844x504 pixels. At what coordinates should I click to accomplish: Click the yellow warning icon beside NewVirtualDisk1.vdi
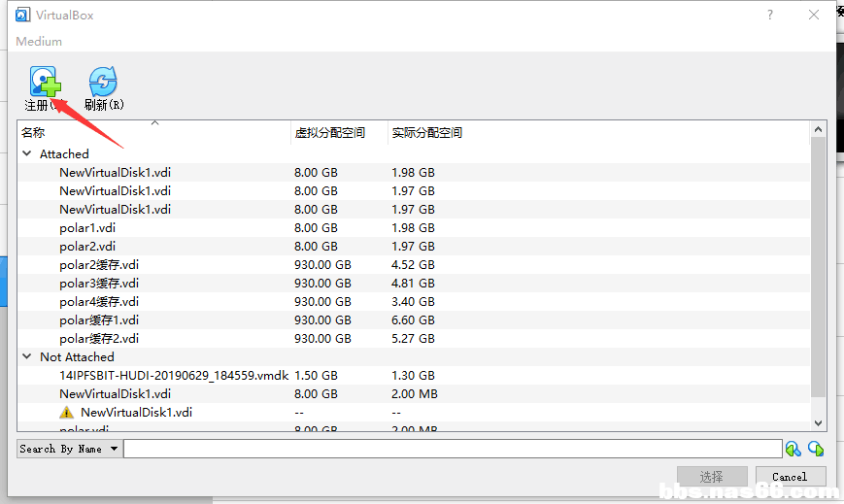click(x=67, y=412)
